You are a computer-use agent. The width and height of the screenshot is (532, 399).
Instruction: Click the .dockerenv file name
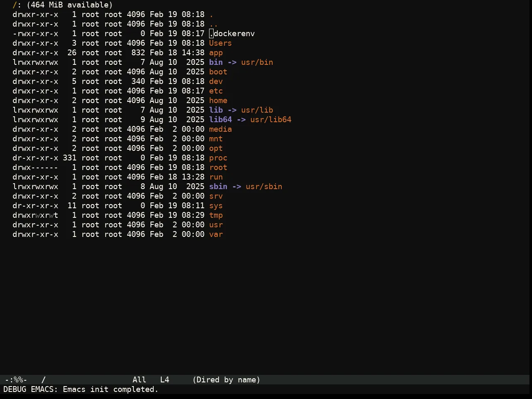point(232,34)
